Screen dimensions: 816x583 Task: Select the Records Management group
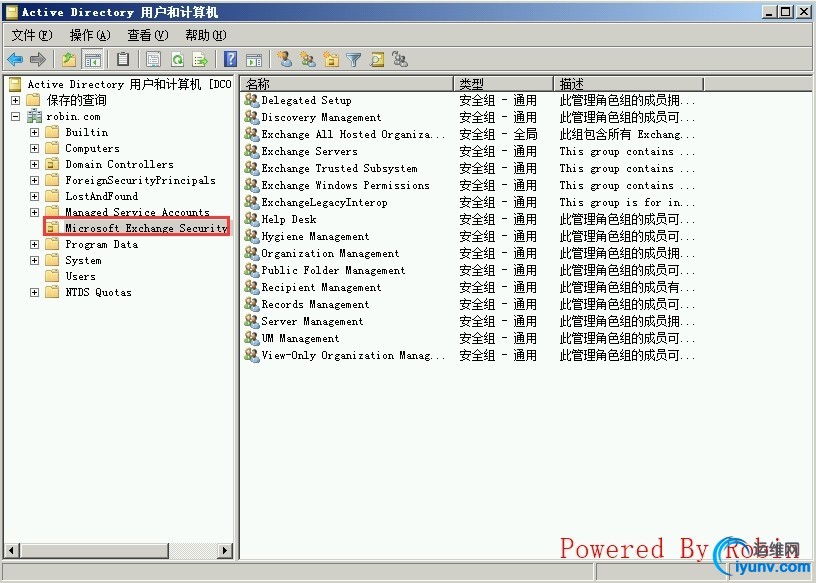point(315,304)
